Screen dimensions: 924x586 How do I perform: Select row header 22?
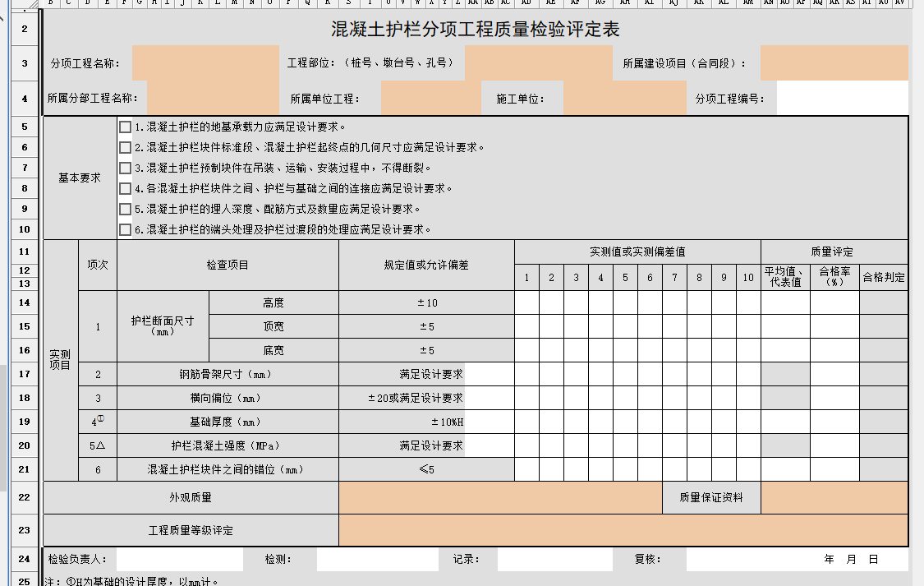(24, 497)
